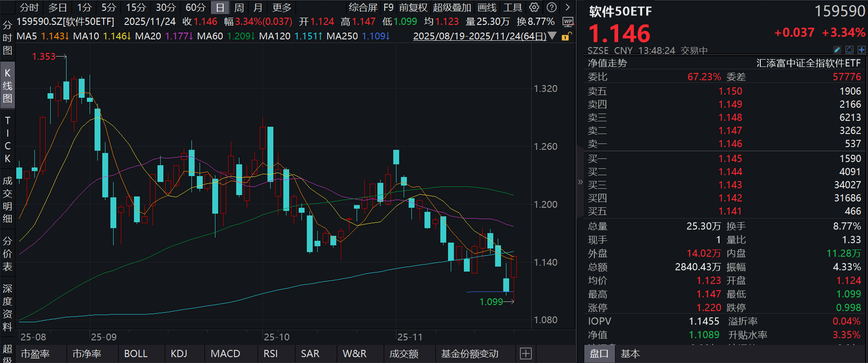Open the 分时图 sidebar view
The width and height of the screenshot is (868, 363).
pos(7,38)
